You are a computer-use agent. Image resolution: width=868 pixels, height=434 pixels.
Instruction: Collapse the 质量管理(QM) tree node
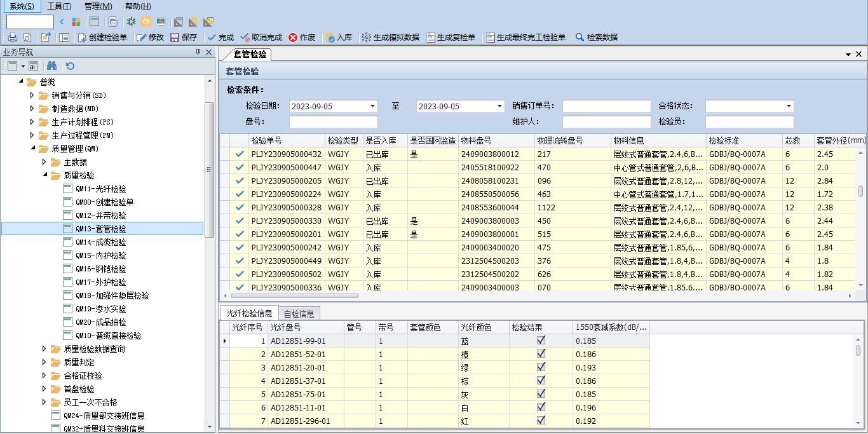[32, 149]
